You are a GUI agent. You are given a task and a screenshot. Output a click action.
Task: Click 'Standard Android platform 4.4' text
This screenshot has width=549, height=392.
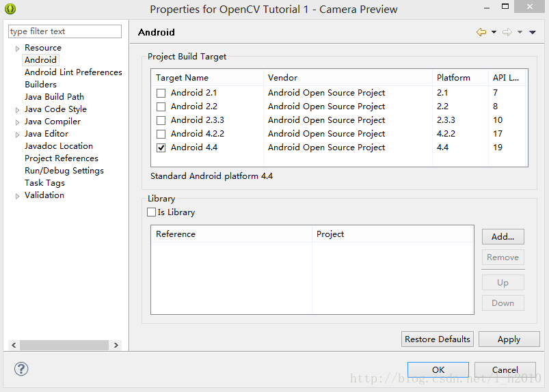point(211,176)
